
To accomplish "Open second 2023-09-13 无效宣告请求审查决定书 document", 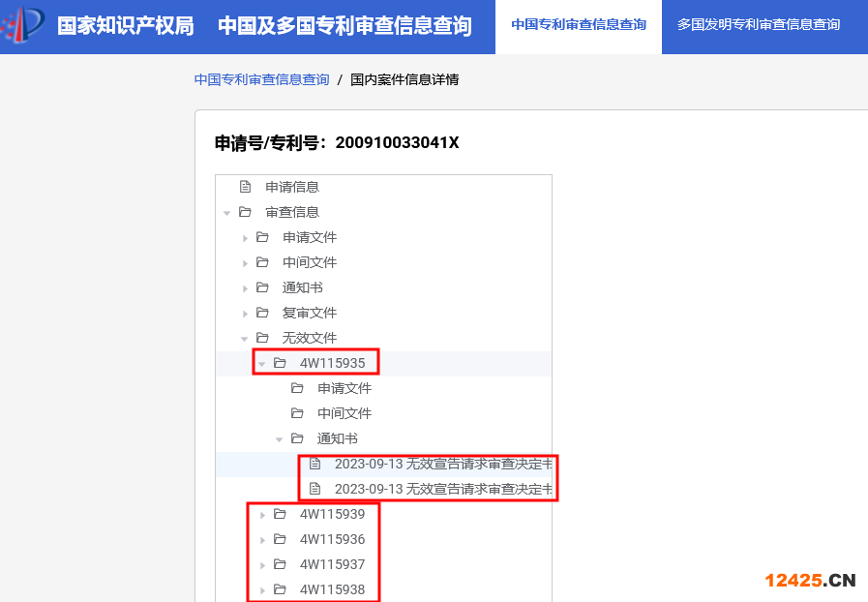I will (x=442, y=489).
